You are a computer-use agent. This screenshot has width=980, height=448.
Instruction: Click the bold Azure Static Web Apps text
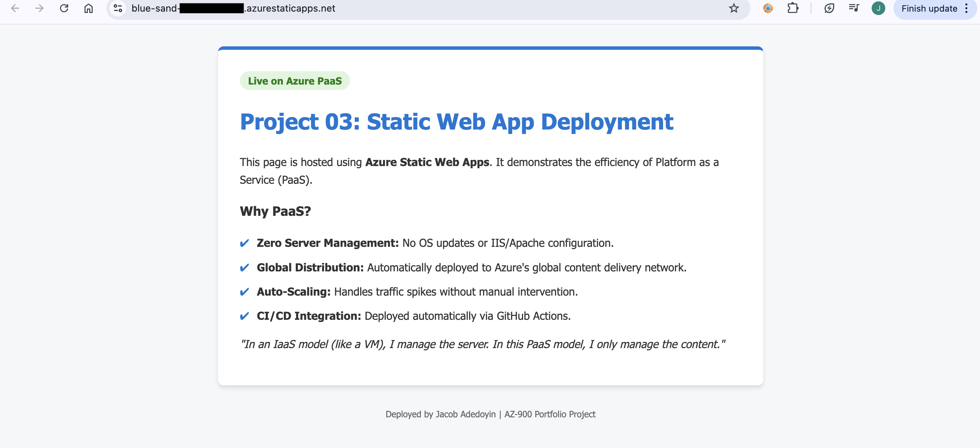click(x=427, y=162)
